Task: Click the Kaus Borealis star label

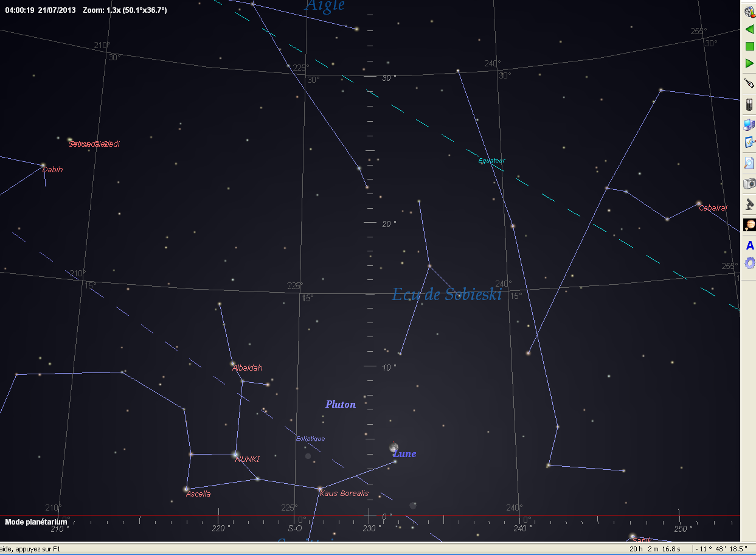Action: pos(344,493)
